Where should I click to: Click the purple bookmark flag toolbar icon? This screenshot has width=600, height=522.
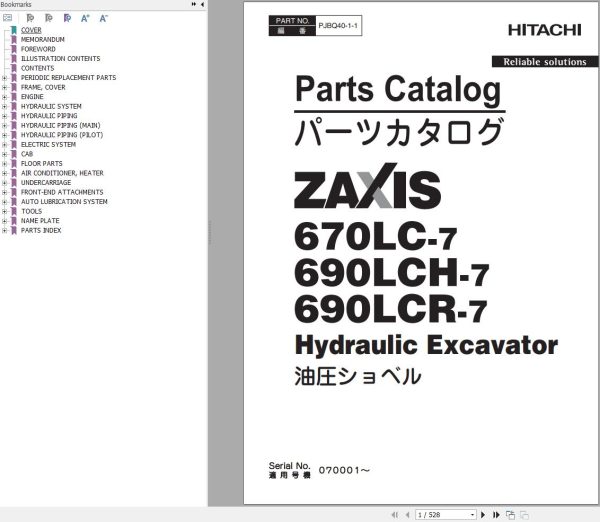point(67,18)
